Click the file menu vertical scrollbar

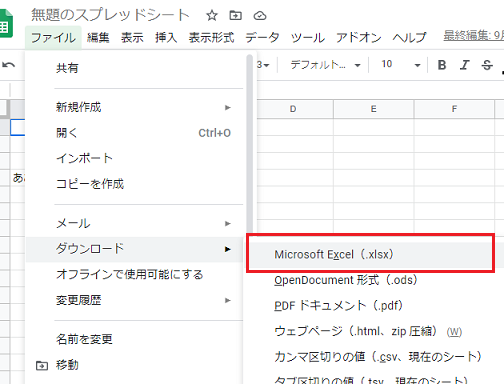[x=249, y=143]
